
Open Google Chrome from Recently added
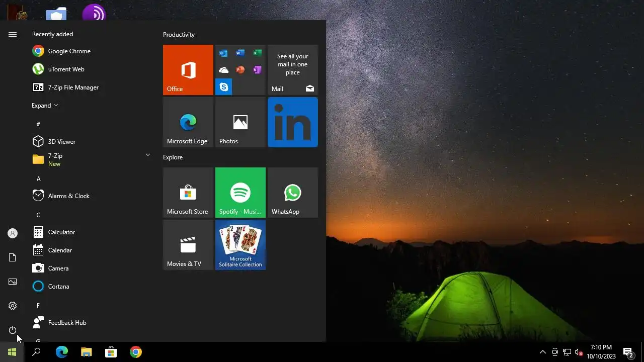pos(91,51)
